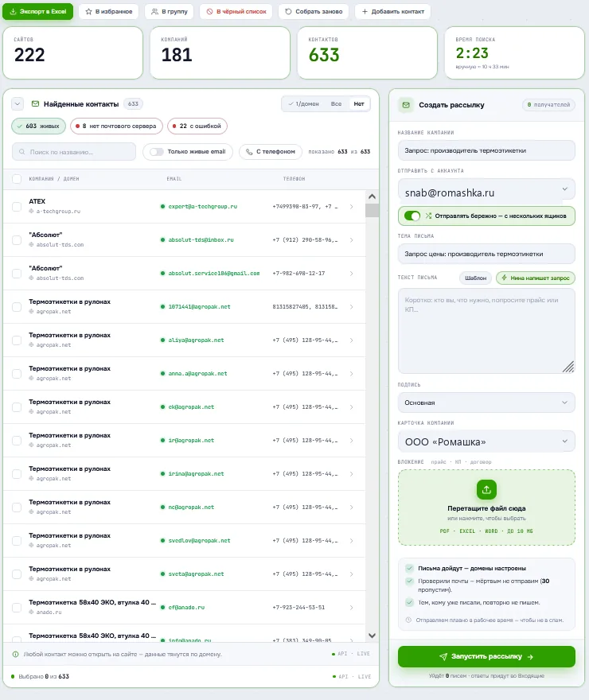Image resolution: width=589 pixels, height=700 pixels.
Task: Filter by '22 с ошибкой' chip
Action: [x=197, y=126]
